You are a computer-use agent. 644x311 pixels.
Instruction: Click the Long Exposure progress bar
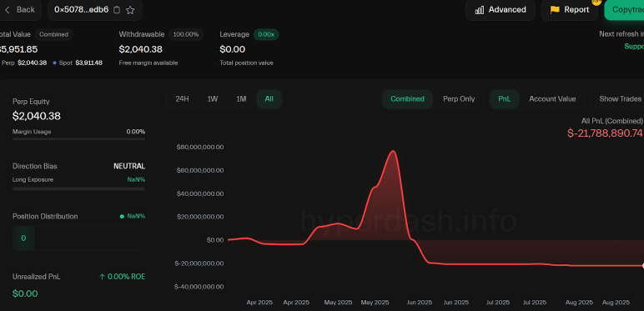[79, 188]
